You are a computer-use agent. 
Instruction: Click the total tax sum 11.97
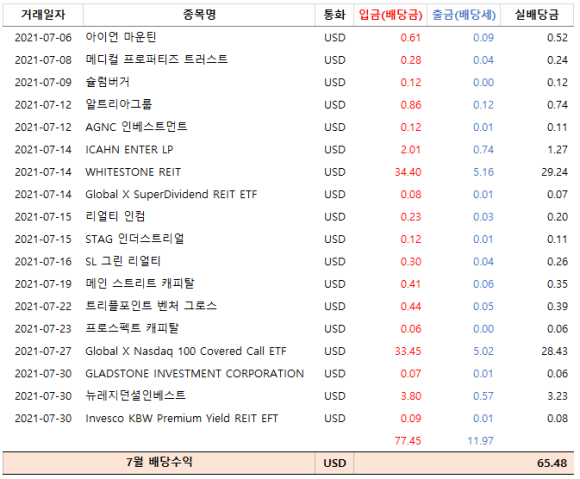coord(480,441)
